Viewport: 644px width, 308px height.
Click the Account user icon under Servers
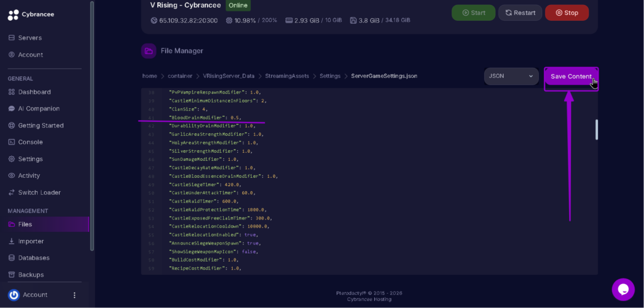(11, 55)
